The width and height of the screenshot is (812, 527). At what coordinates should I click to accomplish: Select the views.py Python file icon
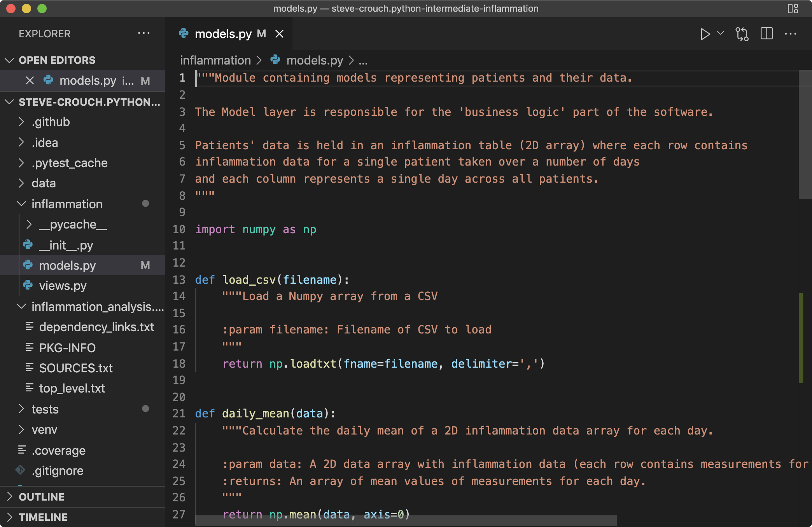pyautogui.click(x=28, y=286)
